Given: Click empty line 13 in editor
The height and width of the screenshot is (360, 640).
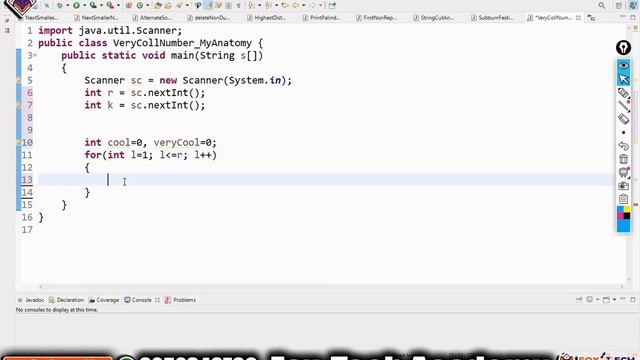Looking at the screenshot, I should [327, 180].
